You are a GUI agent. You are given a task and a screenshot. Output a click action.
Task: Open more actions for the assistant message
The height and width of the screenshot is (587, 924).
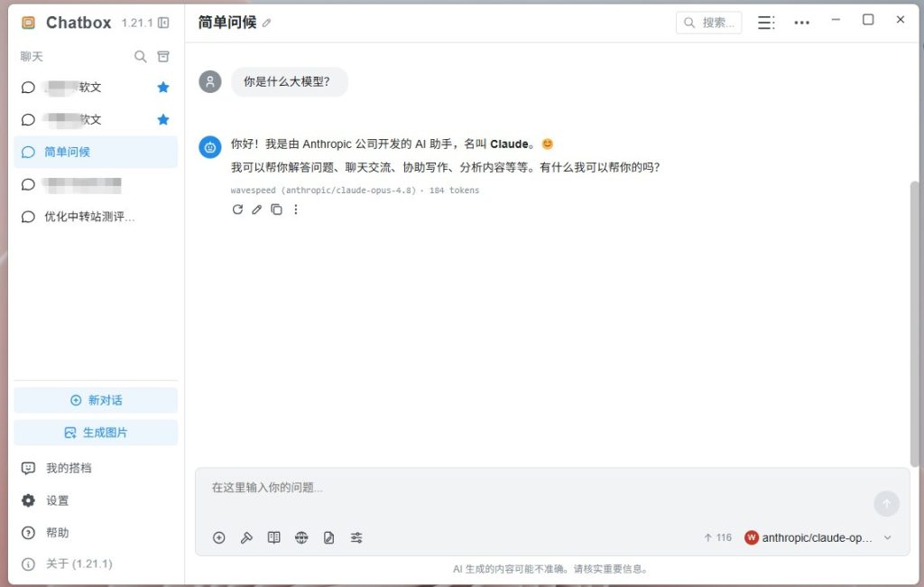click(x=296, y=210)
